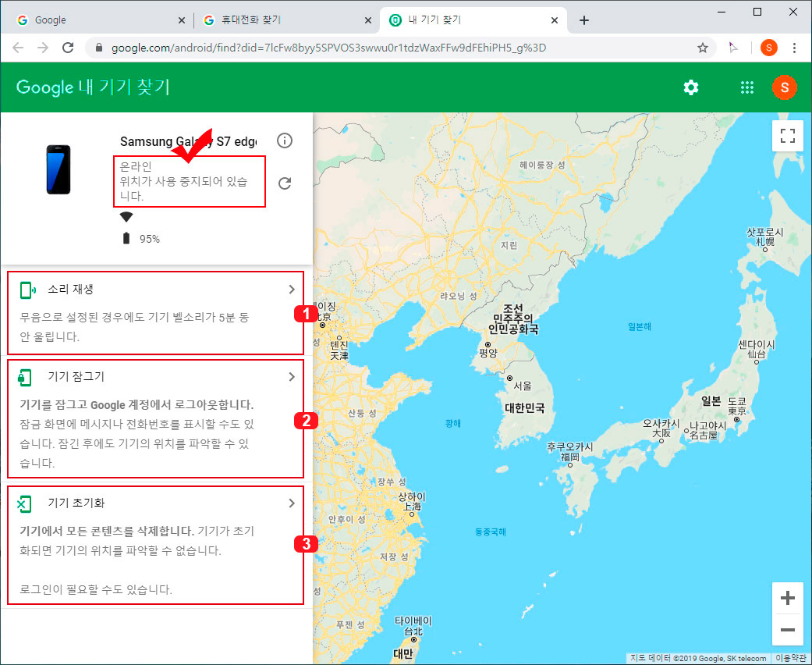Click the 온라인 status text
This screenshot has height=665, width=812.
click(x=136, y=166)
